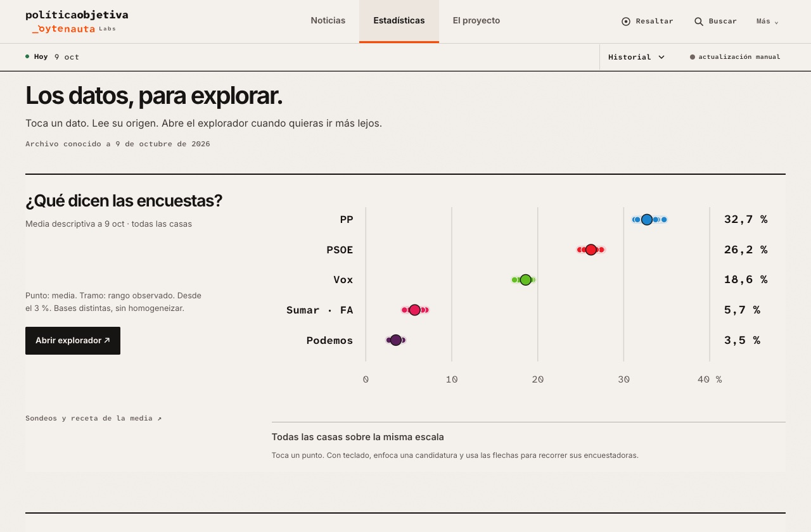Select the large Sumar · FA average dot
Image resolution: width=811 pixels, height=532 pixels.
(x=415, y=310)
